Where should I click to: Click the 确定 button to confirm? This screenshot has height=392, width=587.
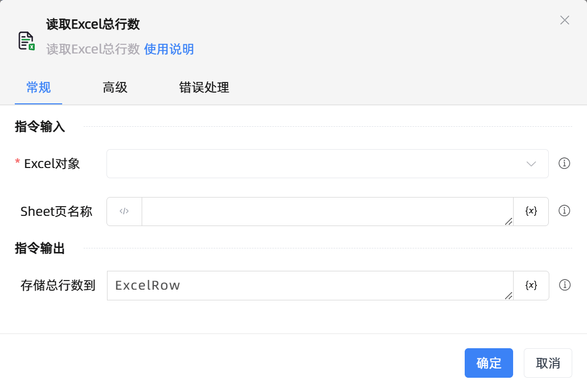tap(488, 362)
